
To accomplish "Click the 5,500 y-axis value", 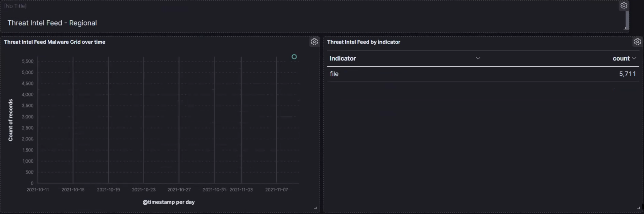I will (28, 61).
